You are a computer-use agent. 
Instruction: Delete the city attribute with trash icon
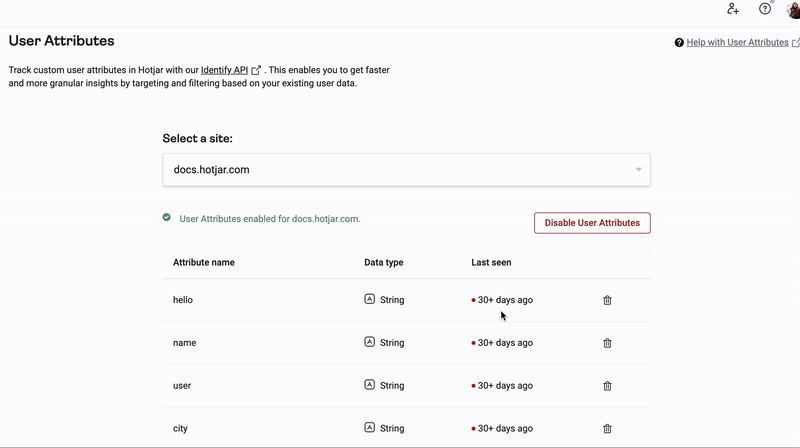[x=607, y=429]
